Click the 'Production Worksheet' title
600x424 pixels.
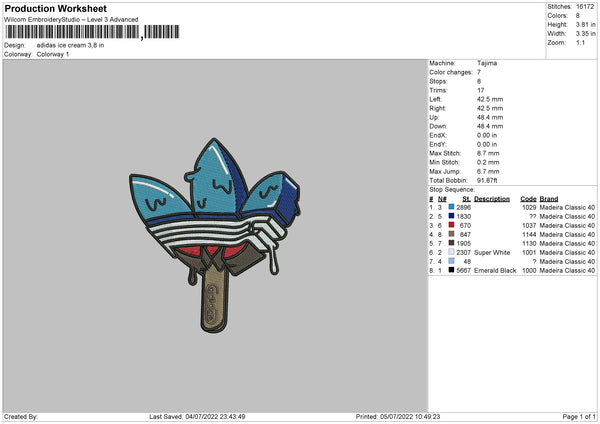click(x=55, y=8)
